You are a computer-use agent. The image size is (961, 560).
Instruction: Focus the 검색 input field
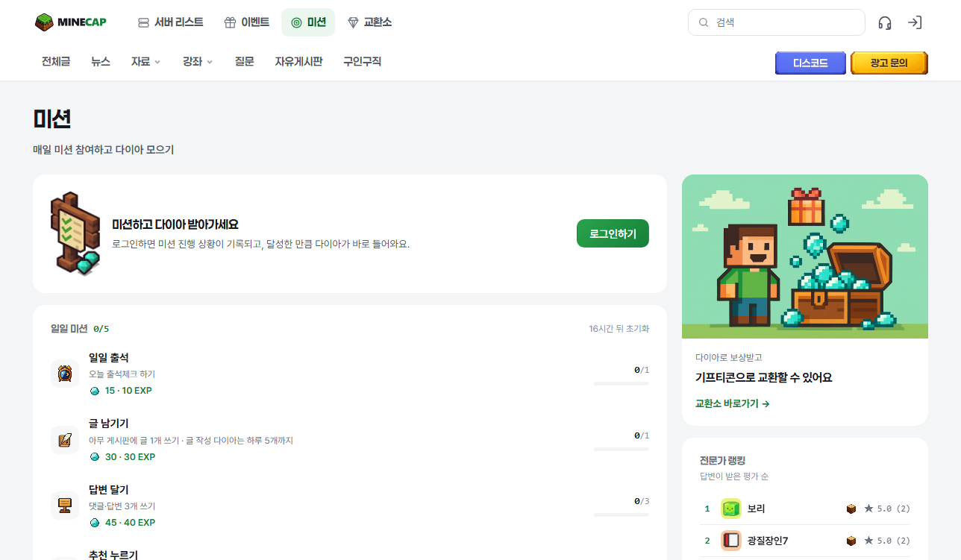pyautogui.click(x=777, y=22)
